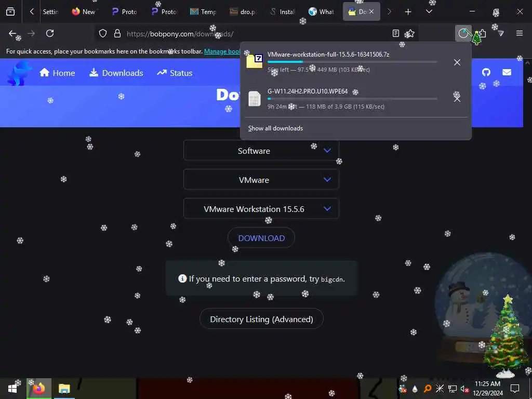Click the VMware download progress bar
Viewport: 532px width, 399px height.
pos(352,62)
